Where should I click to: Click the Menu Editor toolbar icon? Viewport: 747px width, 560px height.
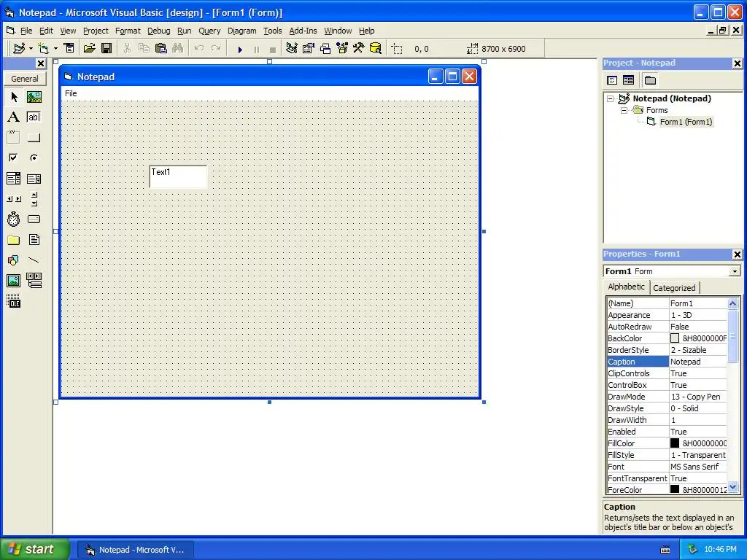(x=69, y=49)
